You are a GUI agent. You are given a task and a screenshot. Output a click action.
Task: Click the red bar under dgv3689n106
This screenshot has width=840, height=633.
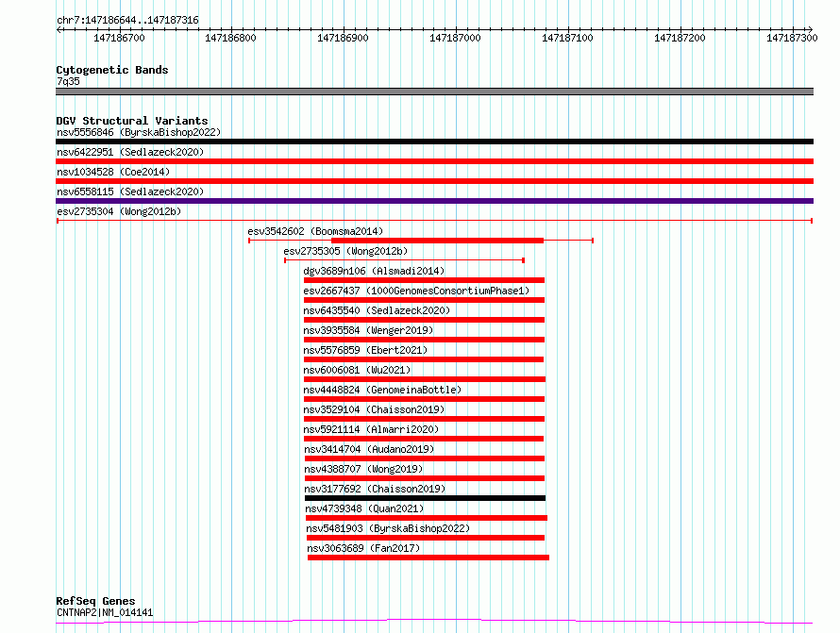[424, 280]
